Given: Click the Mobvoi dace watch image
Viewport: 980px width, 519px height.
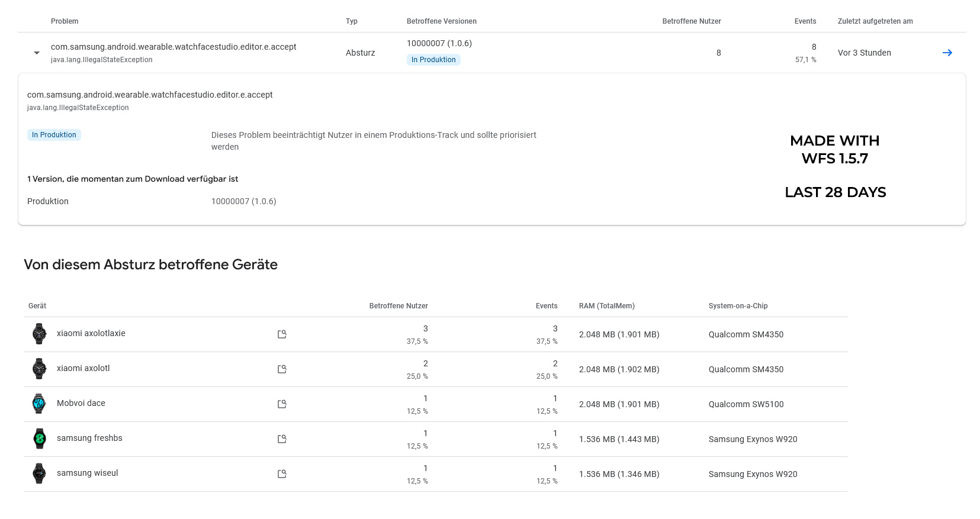Looking at the screenshot, I should (39, 404).
